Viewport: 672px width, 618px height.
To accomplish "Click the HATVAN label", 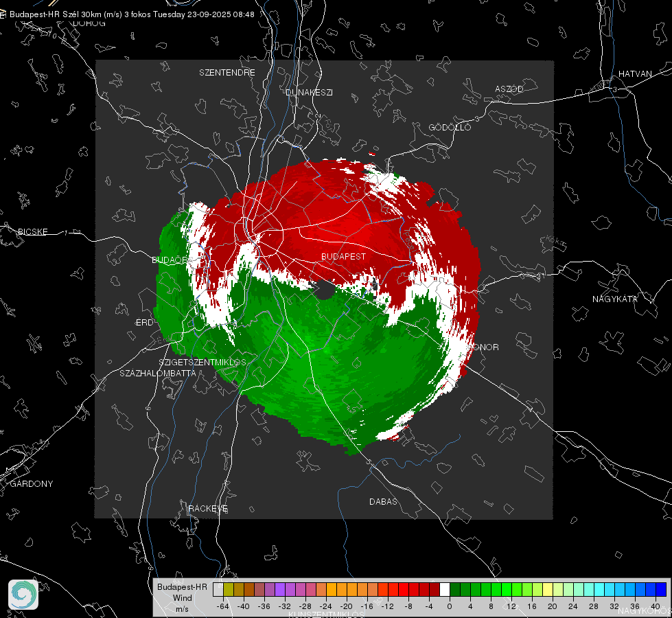I will [x=635, y=73].
